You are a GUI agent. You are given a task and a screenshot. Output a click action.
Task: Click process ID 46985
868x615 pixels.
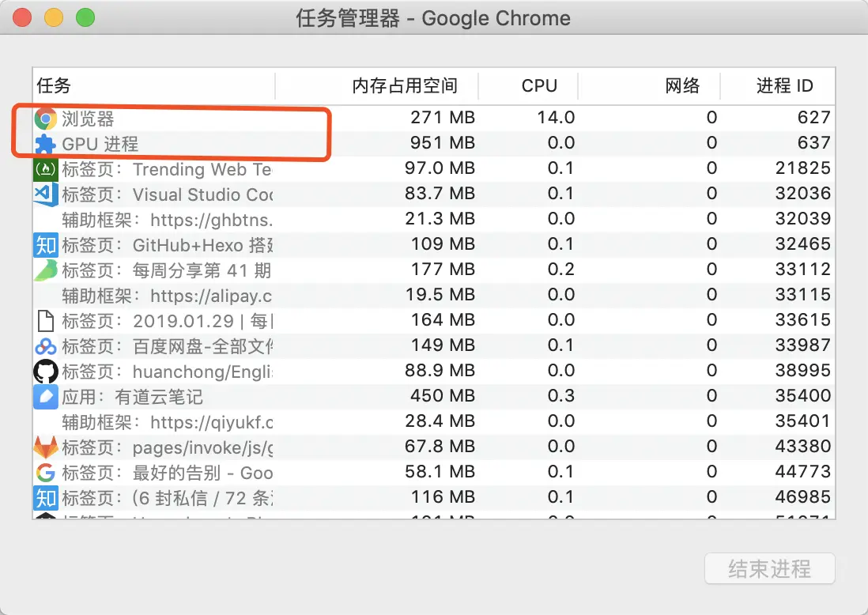(x=802, y=497)
